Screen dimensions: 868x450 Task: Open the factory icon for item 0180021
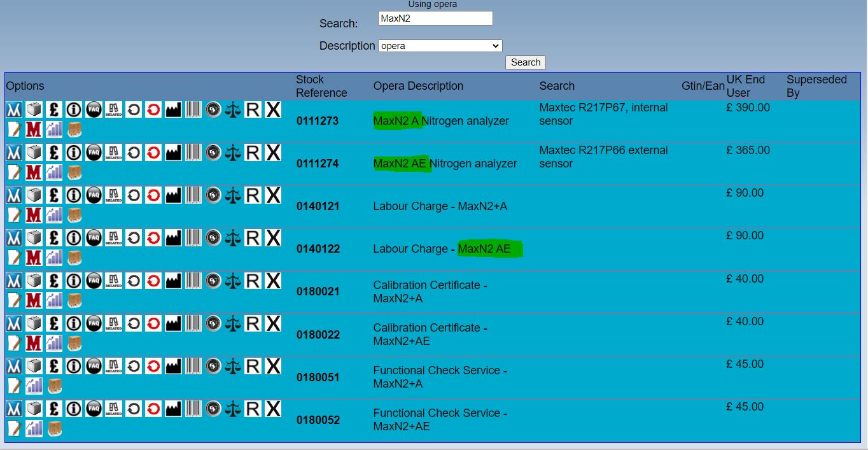pyautogui.click(x=173, y=281)
